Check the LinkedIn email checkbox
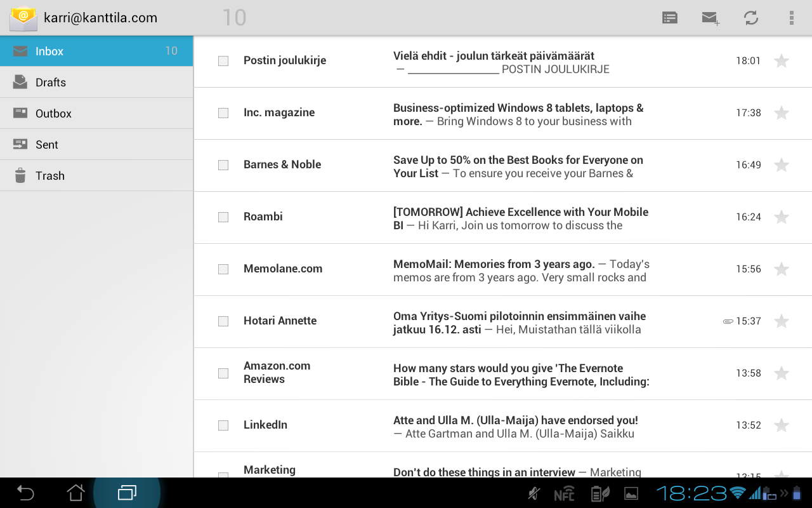The height and width of the screenshot is (508, 812). coord(223,425)
